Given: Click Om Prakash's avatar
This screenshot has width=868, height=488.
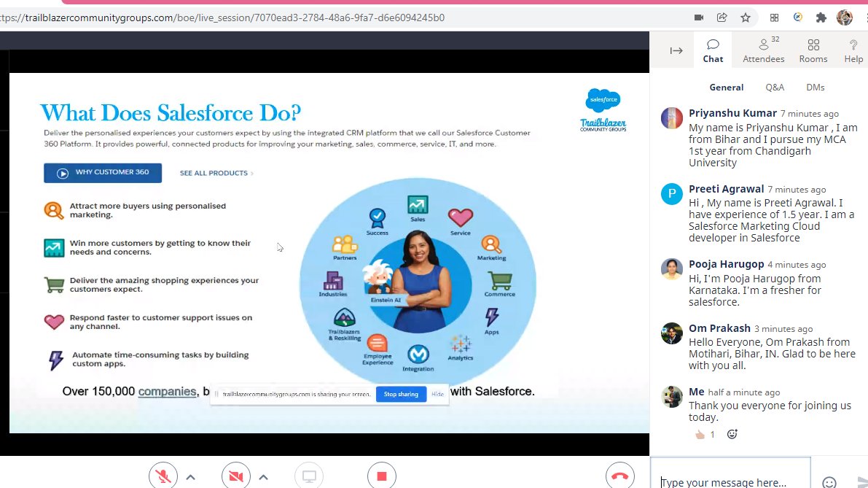Looking at the screenshot, I should [671, 333].
